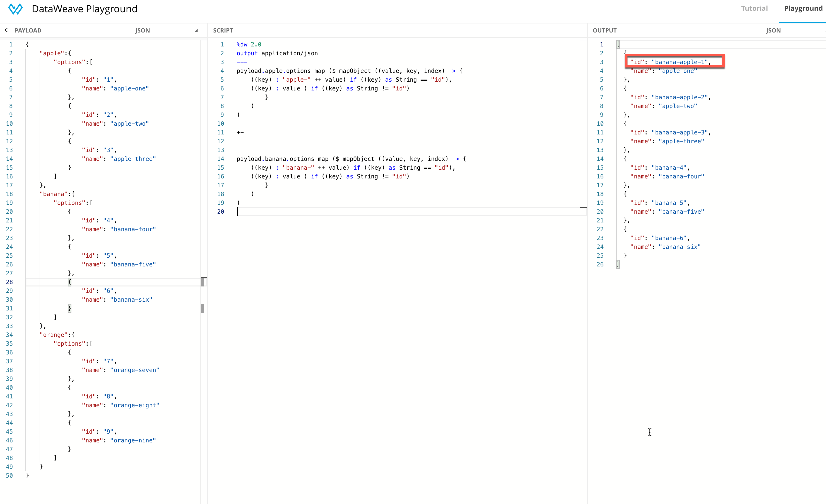The image size is (826, 504).
Task: Open the payload JSON format selector
Action: point(143,31)
